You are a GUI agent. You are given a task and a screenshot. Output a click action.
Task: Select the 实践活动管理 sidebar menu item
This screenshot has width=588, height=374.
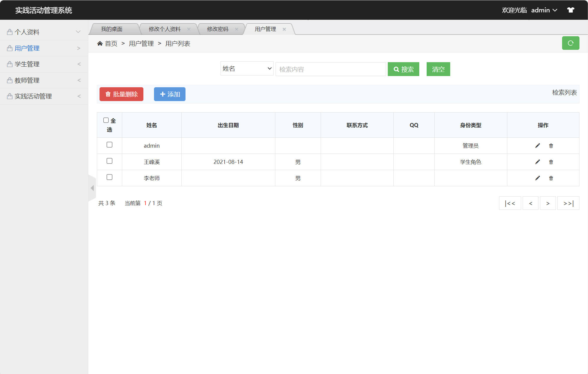pos(33,96)
